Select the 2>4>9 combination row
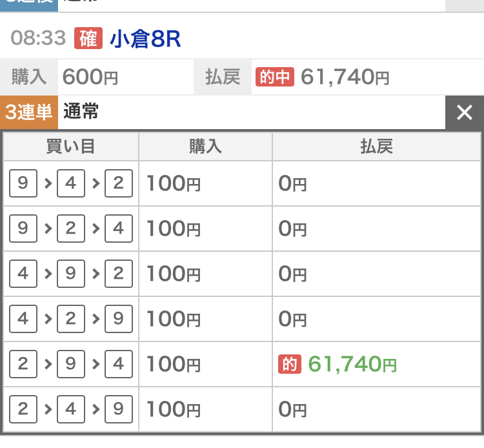Screen dimensions: 484x448 71,409
